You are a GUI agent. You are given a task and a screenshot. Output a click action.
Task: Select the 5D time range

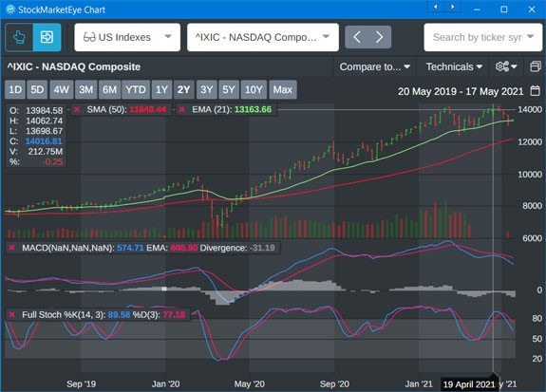click(x=37, y=90)
